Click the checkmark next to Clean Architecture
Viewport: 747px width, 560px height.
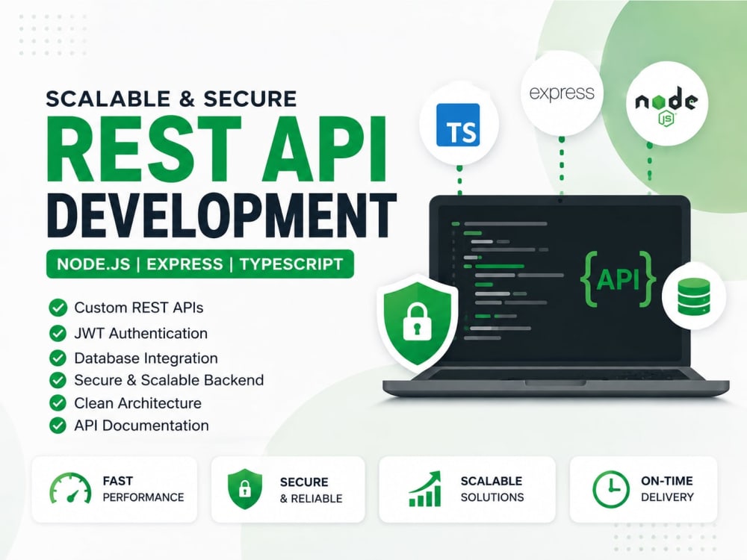point(58,403)
